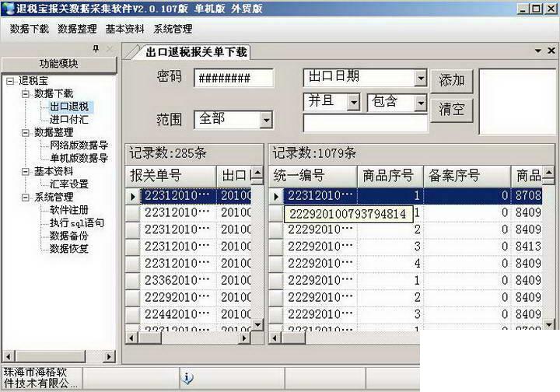Click the tree panel's horizontal scroll thumb
Screen dimensions: 560x392
pos(51,356)
